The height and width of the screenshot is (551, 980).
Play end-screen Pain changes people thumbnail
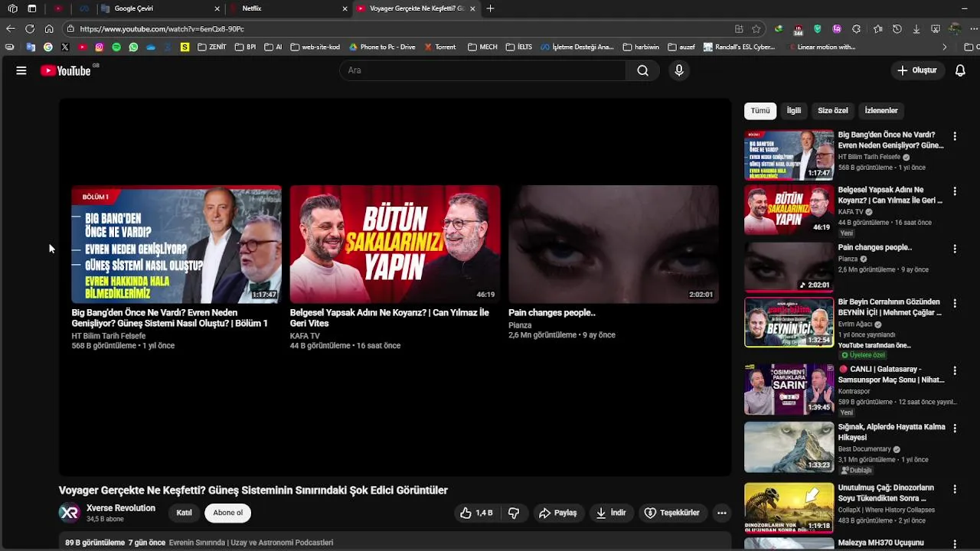pos(613,244)
